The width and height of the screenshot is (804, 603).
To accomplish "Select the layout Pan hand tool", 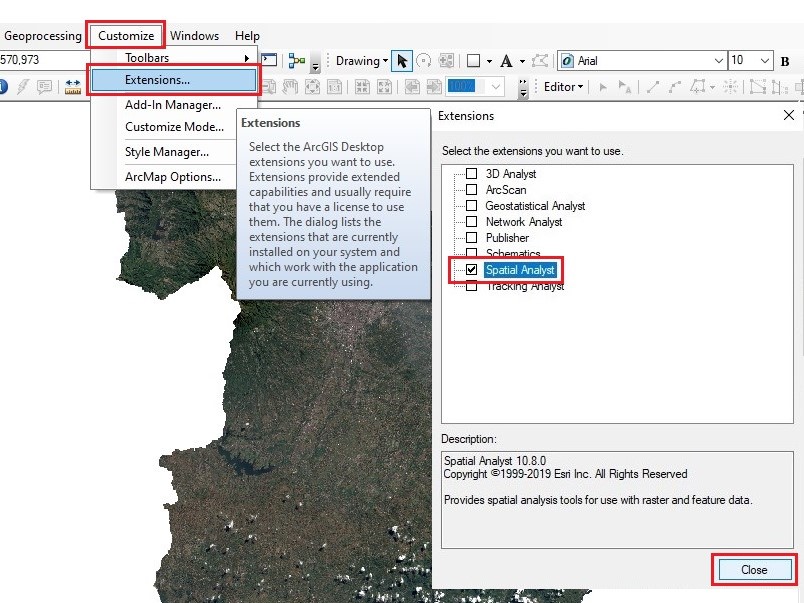I will point(290,87).
